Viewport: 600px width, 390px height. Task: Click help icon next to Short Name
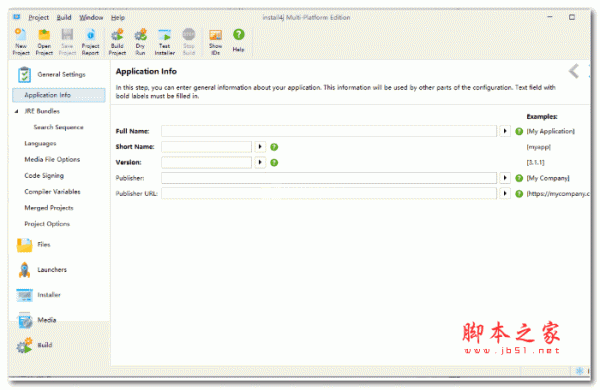pos(274,147)
